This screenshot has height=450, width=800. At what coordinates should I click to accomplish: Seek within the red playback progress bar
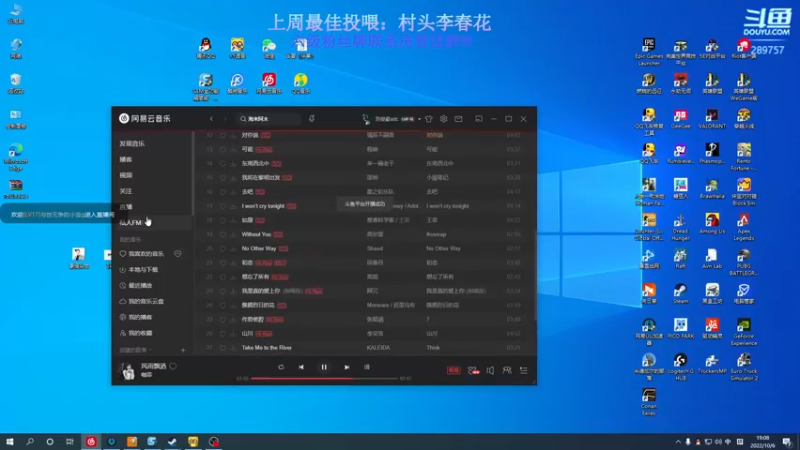[324, 379]
